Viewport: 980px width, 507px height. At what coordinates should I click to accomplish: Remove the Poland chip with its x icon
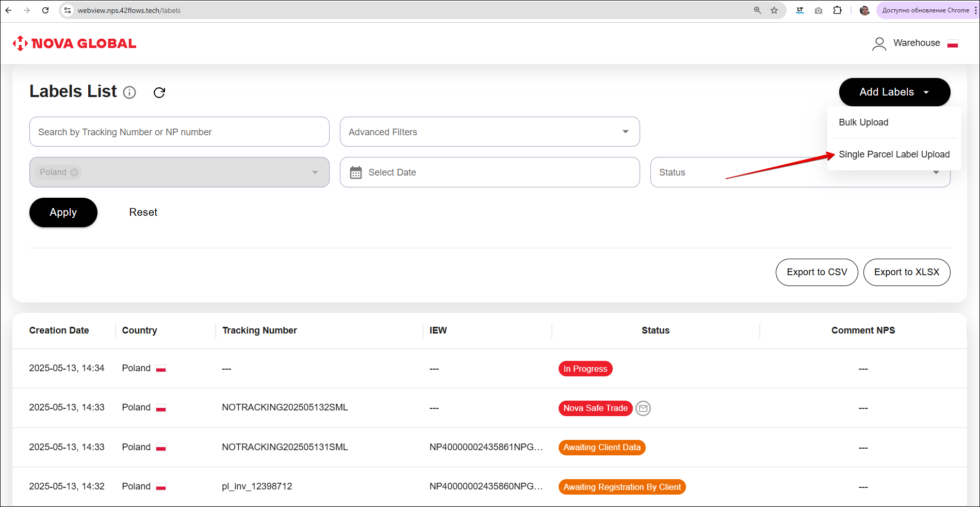click(x=75, y=172)
